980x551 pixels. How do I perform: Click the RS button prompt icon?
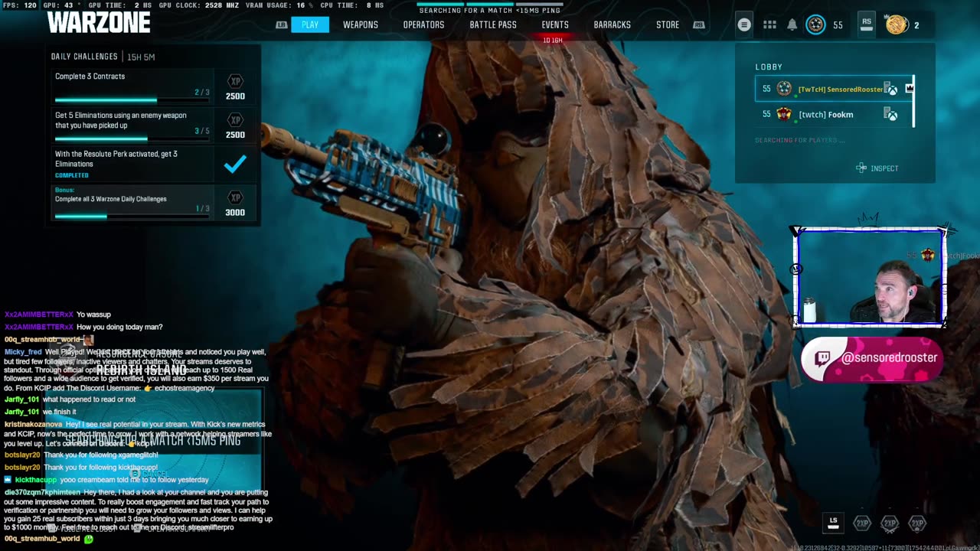pos(866,24)
